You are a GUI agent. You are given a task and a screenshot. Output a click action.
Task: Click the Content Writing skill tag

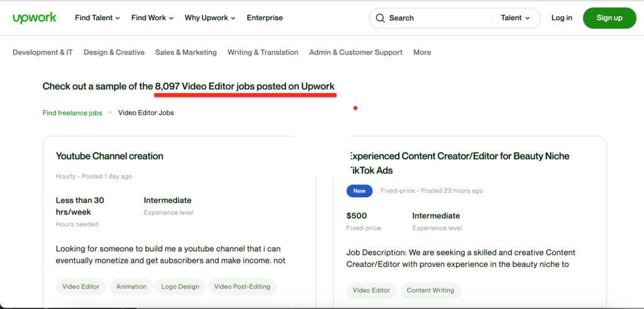click(430, 290)
